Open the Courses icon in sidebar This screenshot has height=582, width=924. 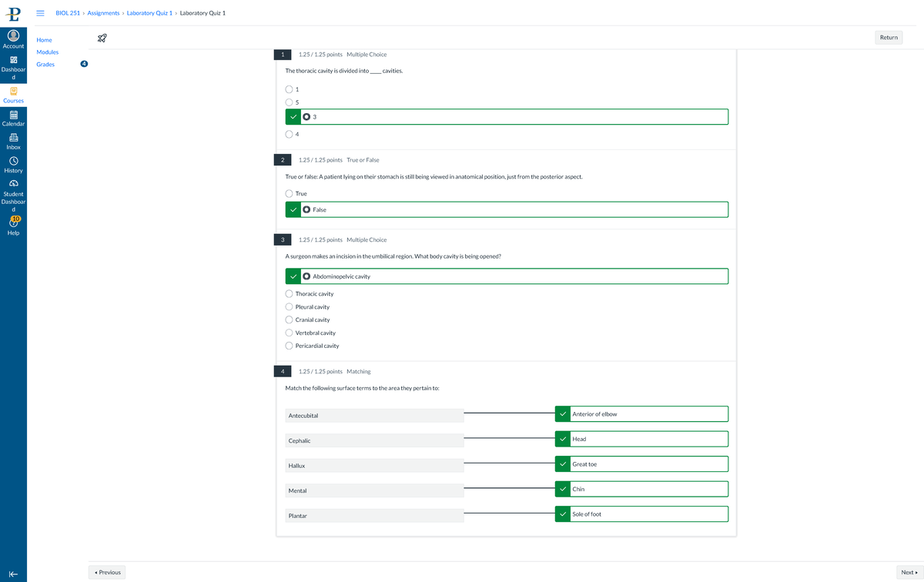tap(13, 91)
